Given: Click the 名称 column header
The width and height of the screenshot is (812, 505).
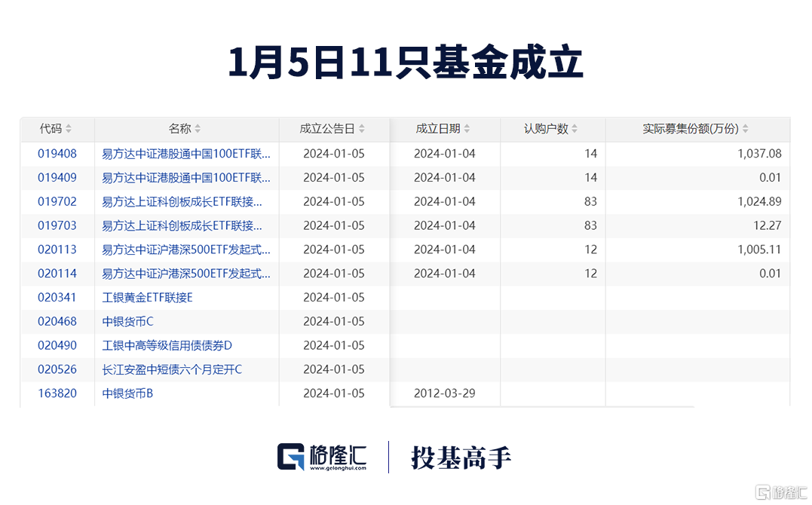Looking at the screenshot, I should click(187, 129).
